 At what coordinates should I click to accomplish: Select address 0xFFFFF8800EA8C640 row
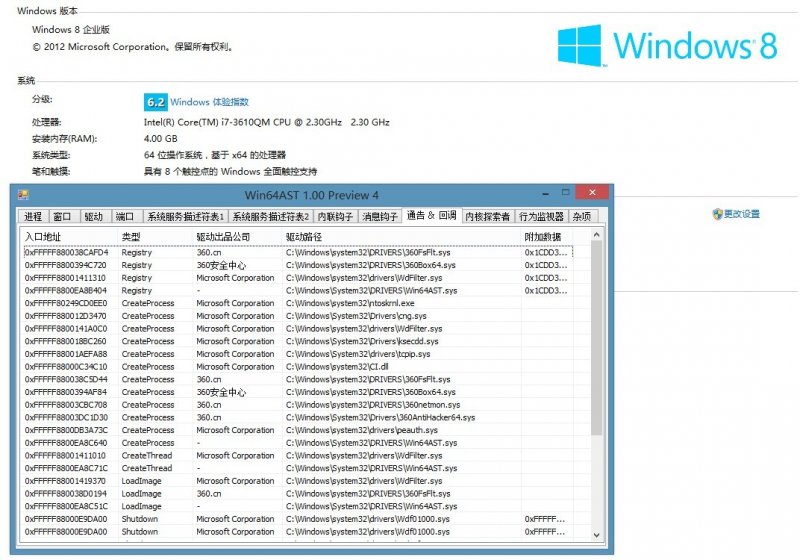point(298,443)
